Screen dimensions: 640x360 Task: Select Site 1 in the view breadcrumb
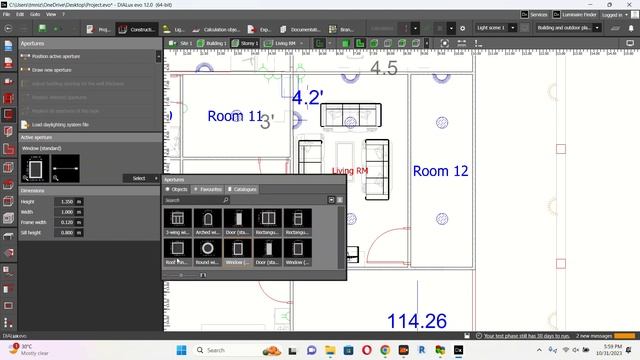click(180, 43)
